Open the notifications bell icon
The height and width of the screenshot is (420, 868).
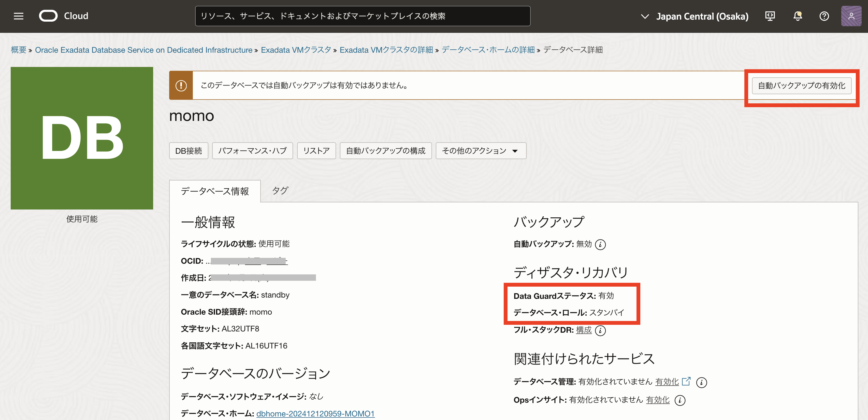797,16
